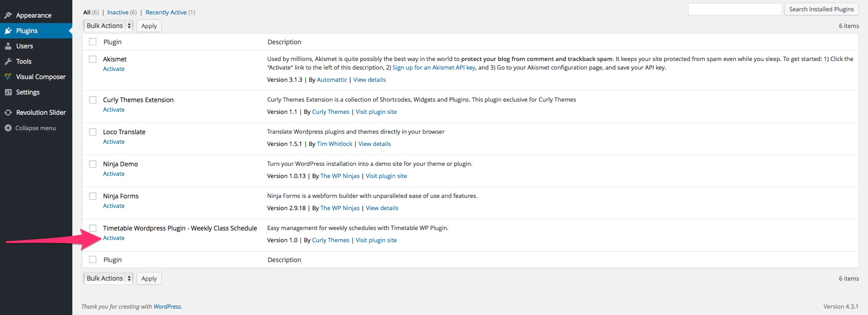Focus the plugin search text field

point(735,9)
